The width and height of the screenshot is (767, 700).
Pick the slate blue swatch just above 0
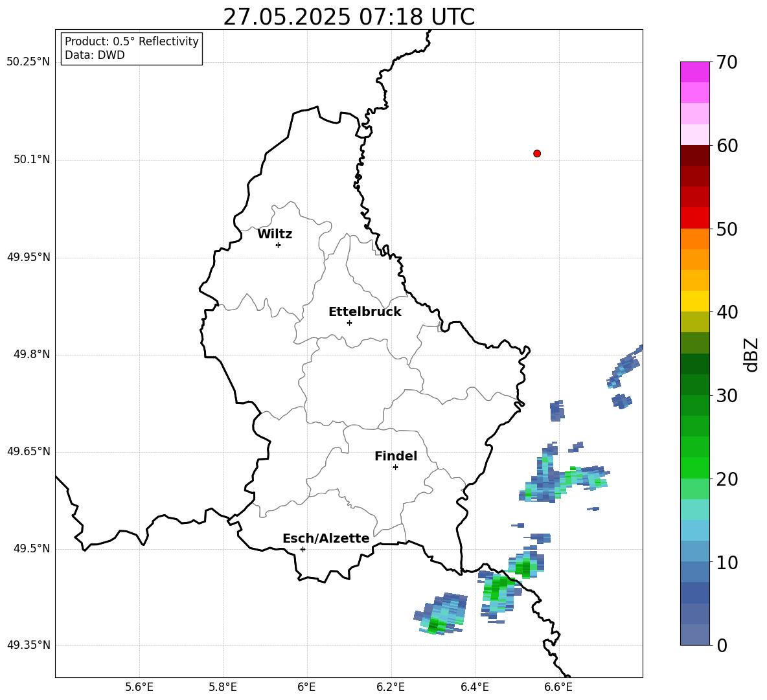[694, 635]
